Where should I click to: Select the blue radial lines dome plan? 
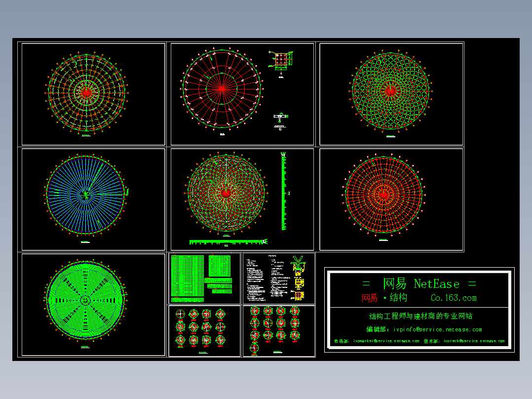pyautogui.click(x=85, y=195)
